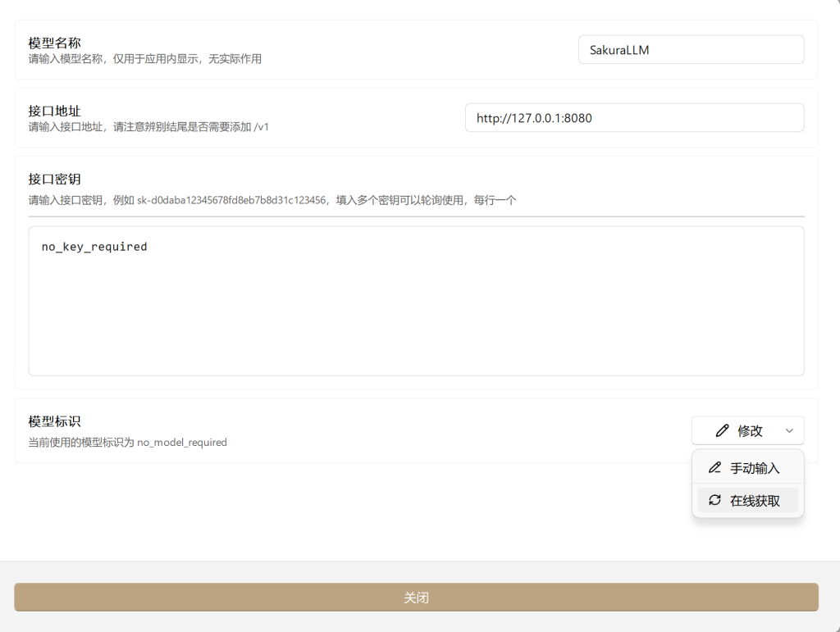Click the sk-d0daba example key hint text
This screenshot has width=840, height=632.
231,200
